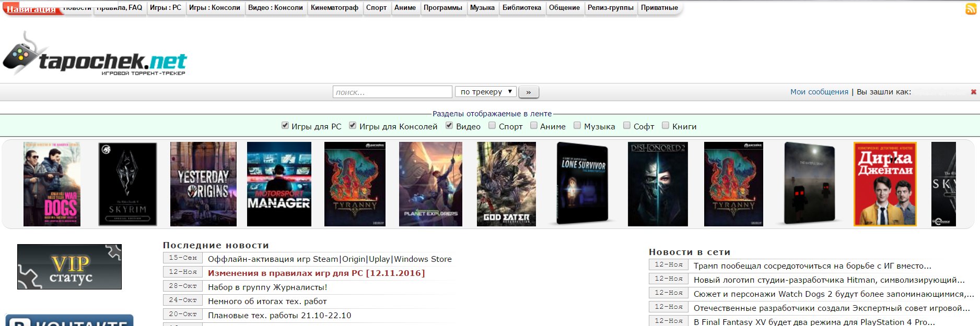Open 'Изменения в правилах игр для PC' news
Screen dimensions: 980x326
coord(316,273)
